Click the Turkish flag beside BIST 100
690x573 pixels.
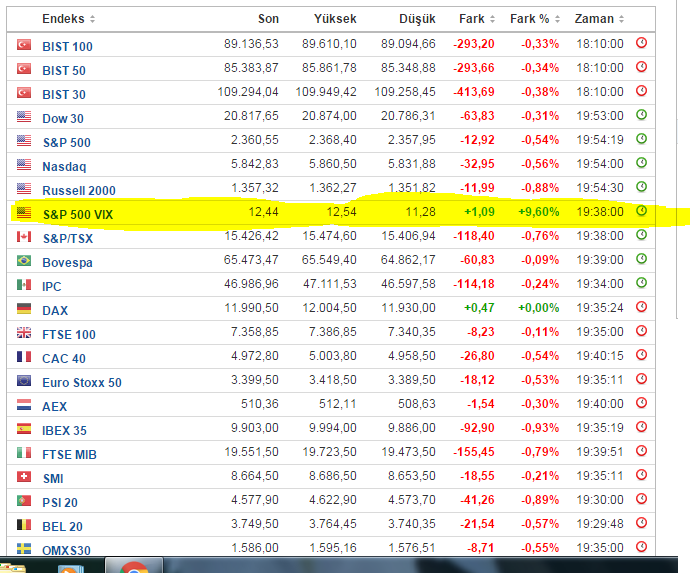coord(24,44)
